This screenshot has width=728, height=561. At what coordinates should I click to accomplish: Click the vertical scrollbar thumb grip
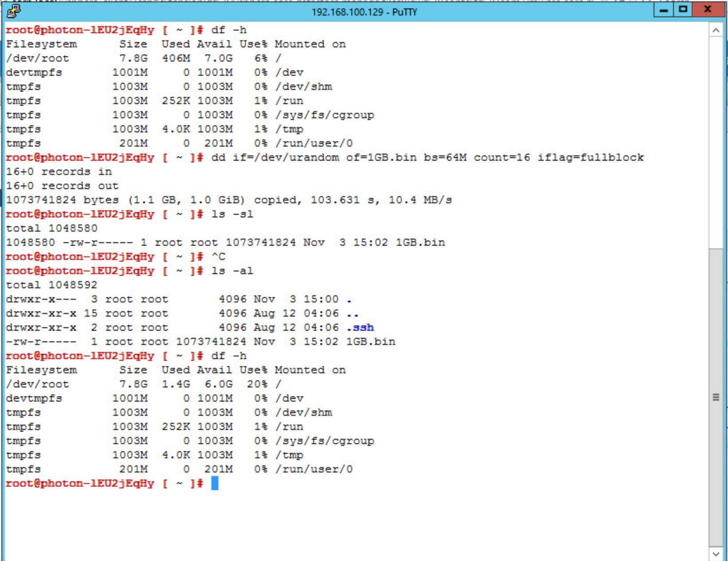(716, 397)
